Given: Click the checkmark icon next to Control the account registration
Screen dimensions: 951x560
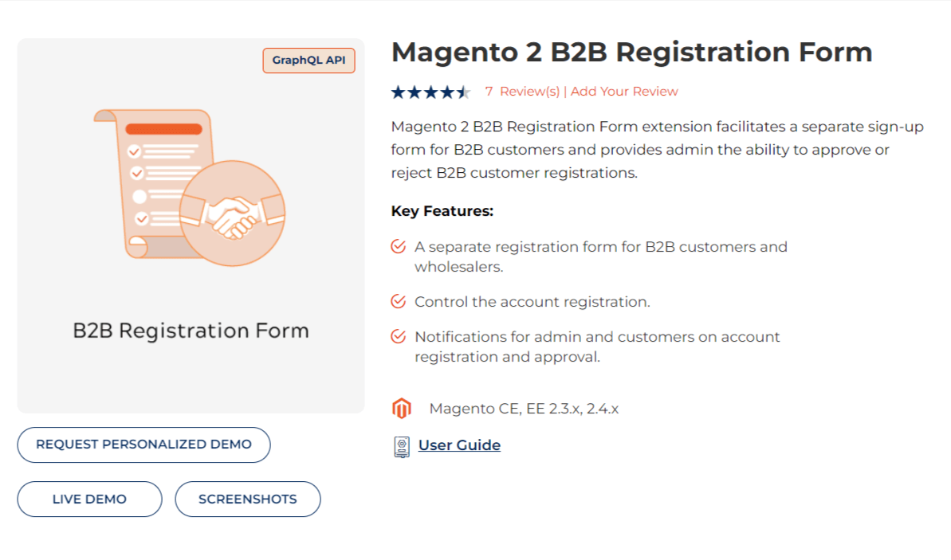Looking at the screenshot, I should click(x=398, y=301).
